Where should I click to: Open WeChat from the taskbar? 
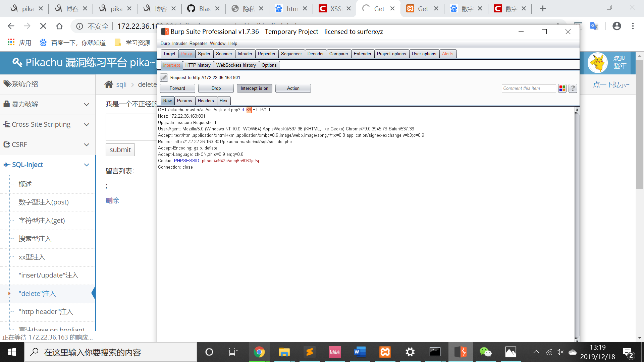485,352
